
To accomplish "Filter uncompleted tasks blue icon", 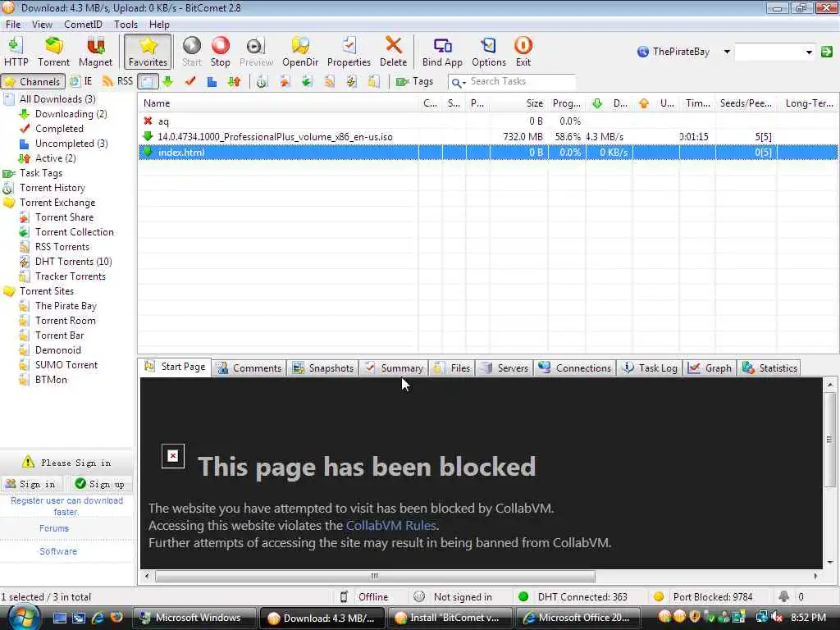I will (x=212, y=81).
